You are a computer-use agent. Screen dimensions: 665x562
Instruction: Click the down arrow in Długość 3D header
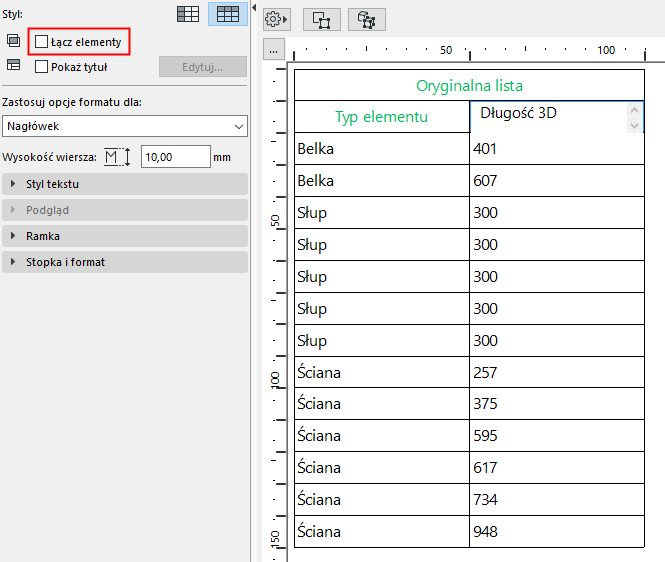[x=634, y=126]
